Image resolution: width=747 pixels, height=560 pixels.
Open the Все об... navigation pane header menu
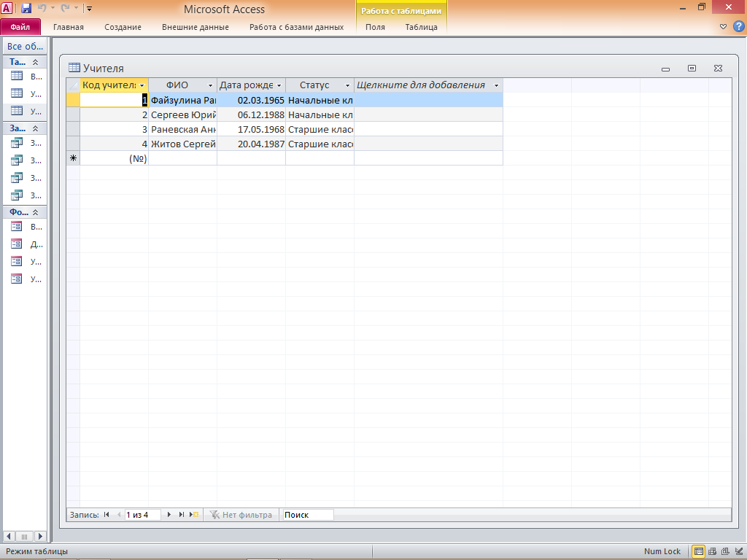(25, 46)
